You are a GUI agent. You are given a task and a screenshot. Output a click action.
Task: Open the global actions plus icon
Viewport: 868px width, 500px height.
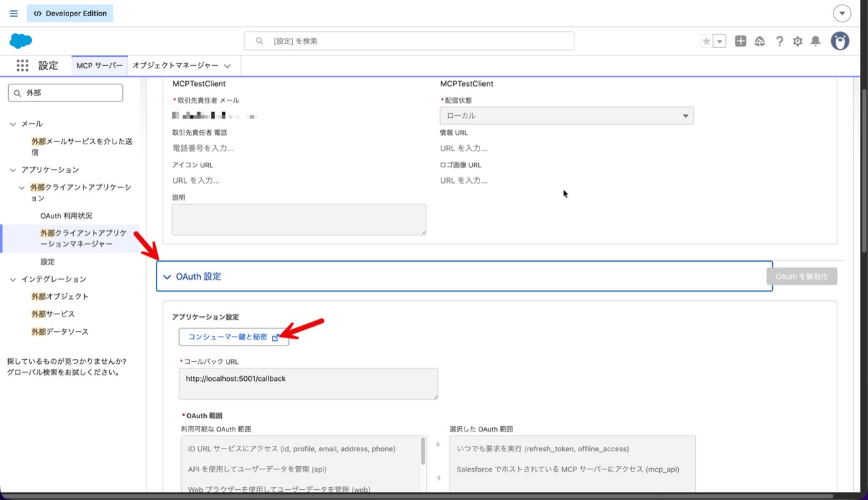pos(741,41)
